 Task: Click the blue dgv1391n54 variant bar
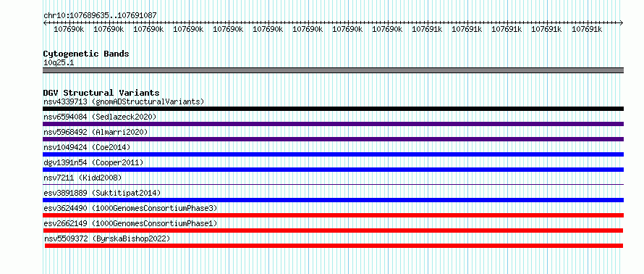point(333,170)
